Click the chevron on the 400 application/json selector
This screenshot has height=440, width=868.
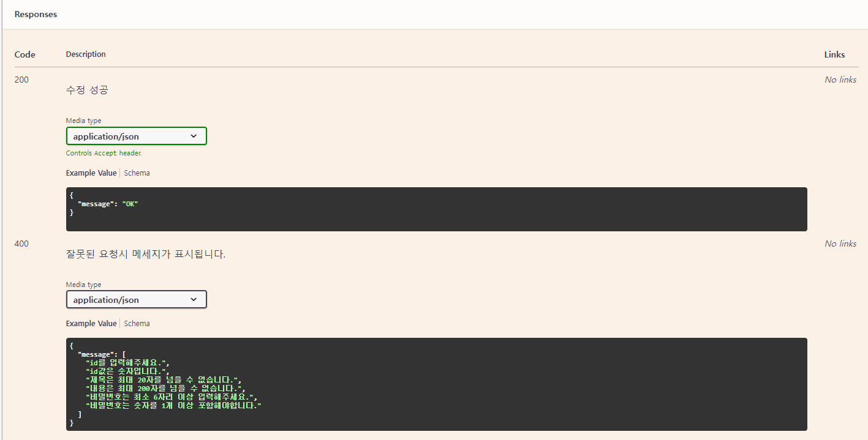coord(194,299)
